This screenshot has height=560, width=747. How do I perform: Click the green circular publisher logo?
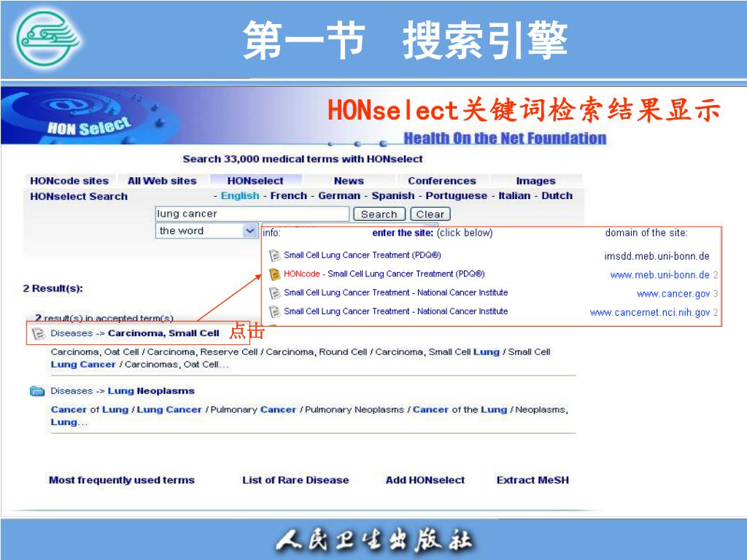point(47,39)
